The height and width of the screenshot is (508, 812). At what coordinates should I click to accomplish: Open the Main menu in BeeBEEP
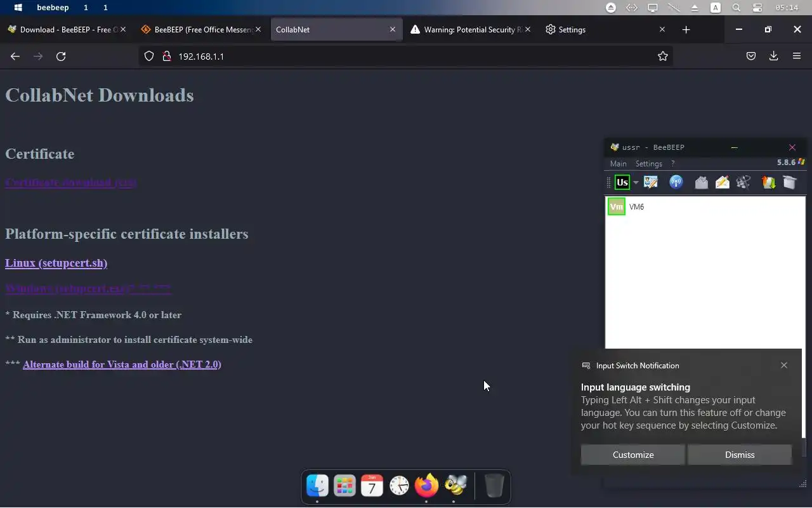point(619,164)
